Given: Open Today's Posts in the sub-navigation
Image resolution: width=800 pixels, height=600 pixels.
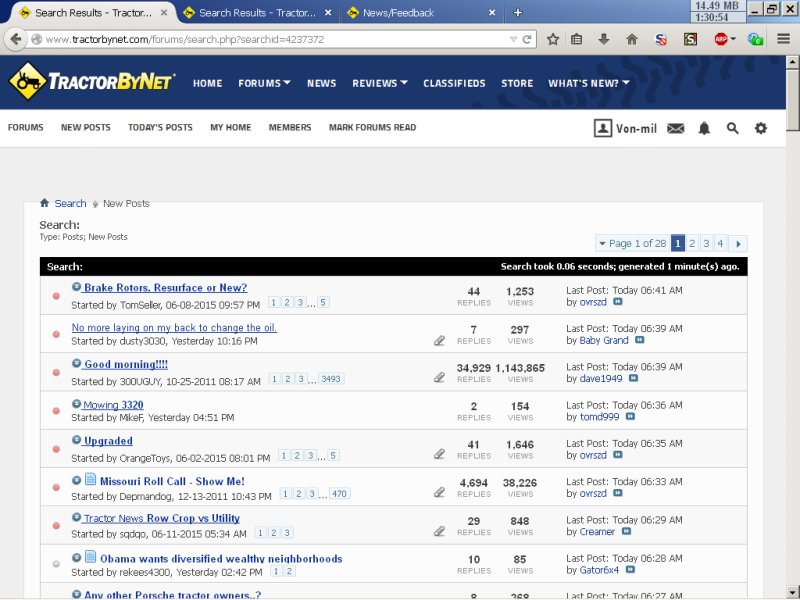Looking at the screenshot, I should click(160, 128).
